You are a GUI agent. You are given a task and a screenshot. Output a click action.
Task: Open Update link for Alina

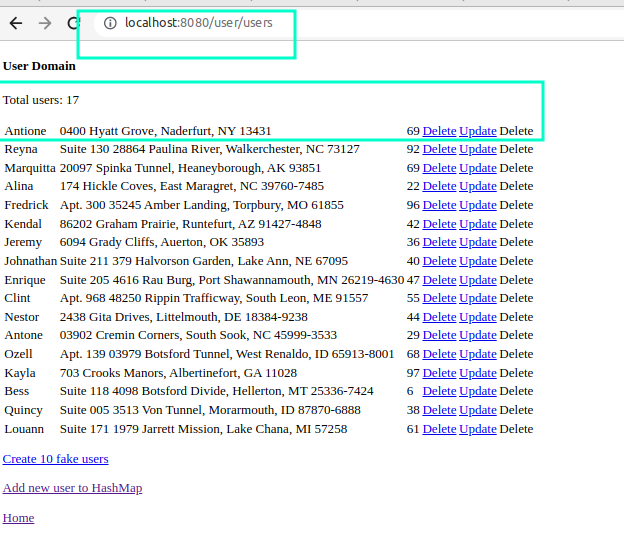[478, 186]
